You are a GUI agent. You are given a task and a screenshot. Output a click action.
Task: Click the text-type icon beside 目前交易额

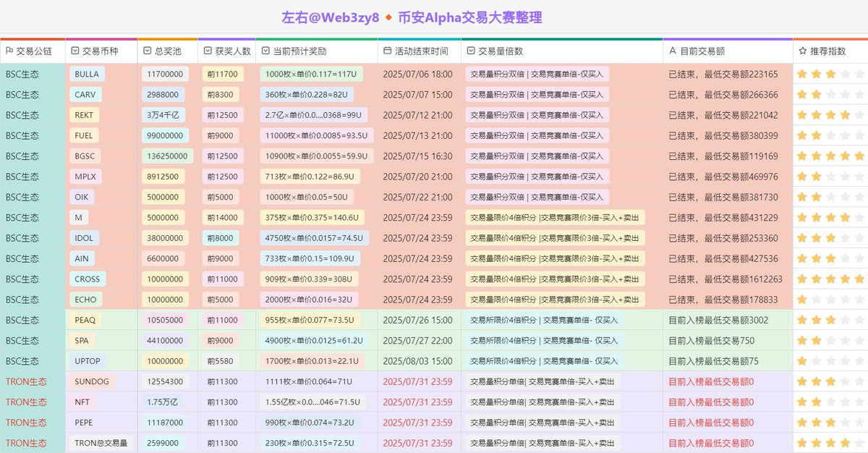point(673,51)
